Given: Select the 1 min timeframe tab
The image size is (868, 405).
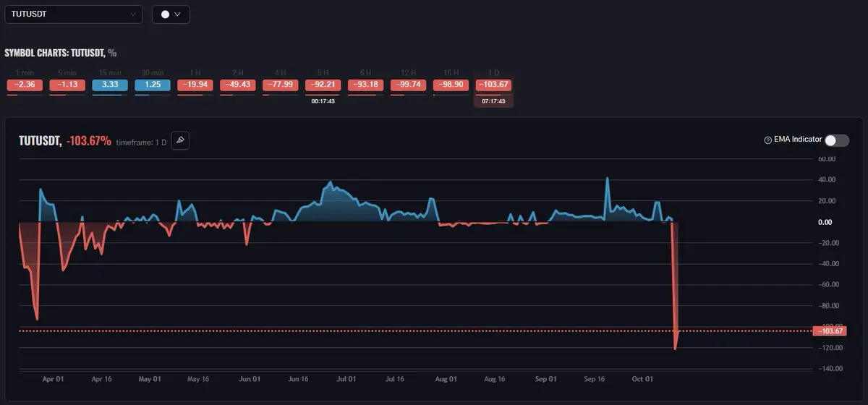Looking at the screenshot, I should click(25, 85).
